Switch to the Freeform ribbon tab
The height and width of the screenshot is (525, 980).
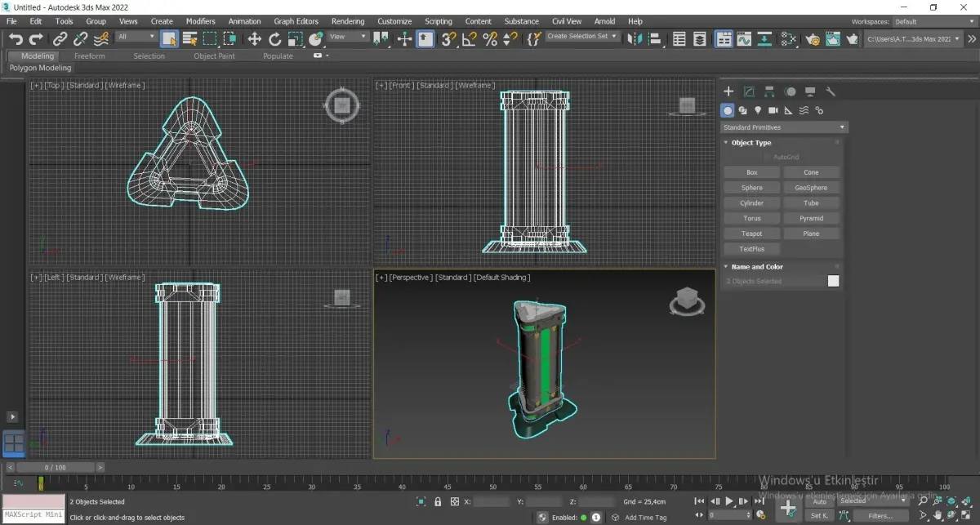pos(89,56)
